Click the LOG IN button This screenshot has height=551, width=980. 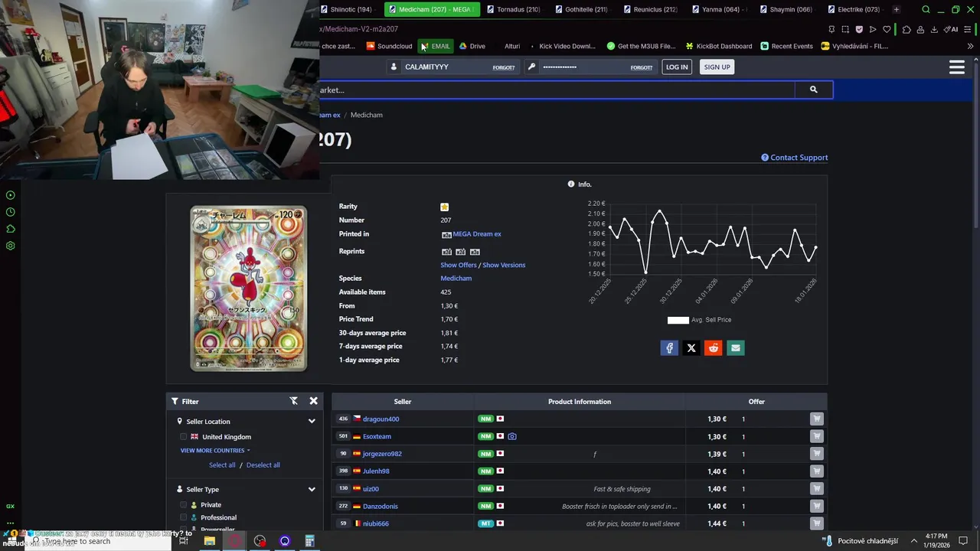point(677,67)
